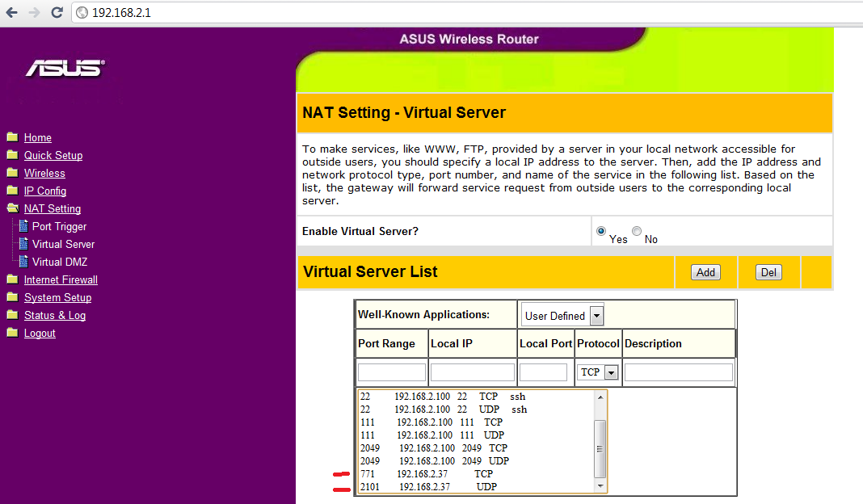Screen dimensions: 863x504
Task: Click the page icon beside Port Trigger
Action: pyautogui.click(x=23, y=226)
